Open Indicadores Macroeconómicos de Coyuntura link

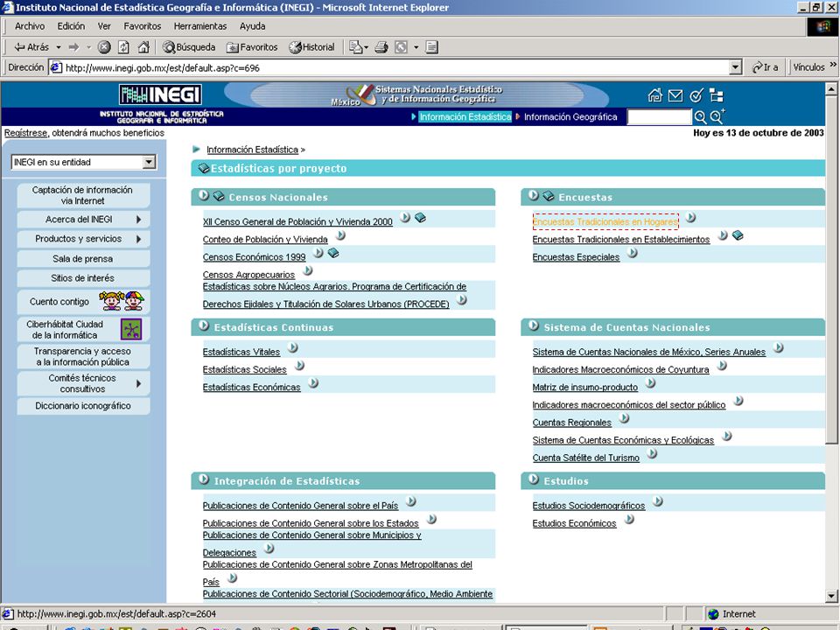coord(620,369)
